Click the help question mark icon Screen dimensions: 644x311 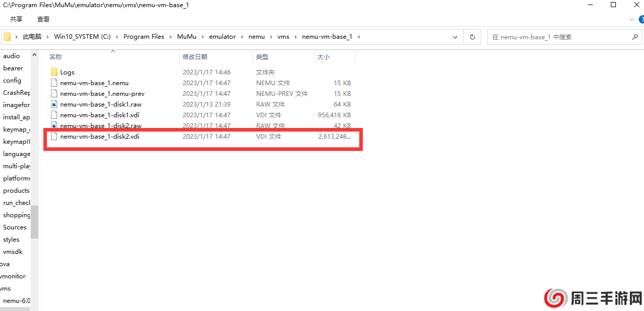pyautogui.click(x=640, y=19)
